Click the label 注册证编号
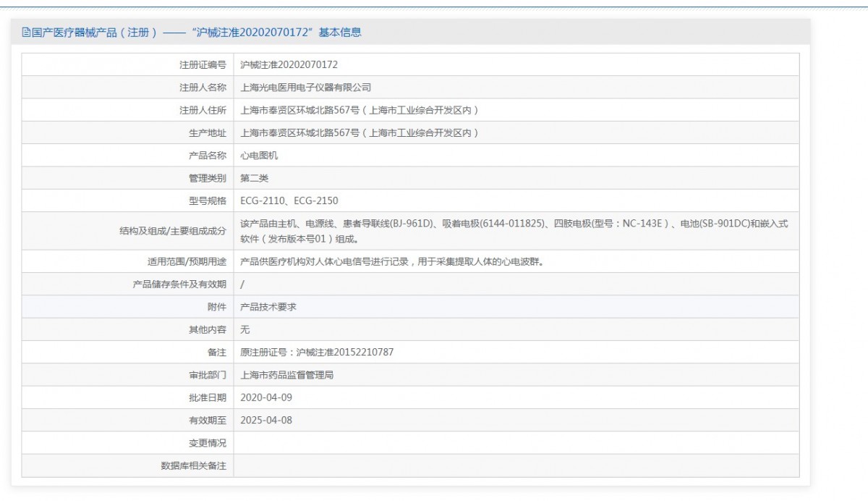This screenshot has height=501, width=868. click(203, 64)
